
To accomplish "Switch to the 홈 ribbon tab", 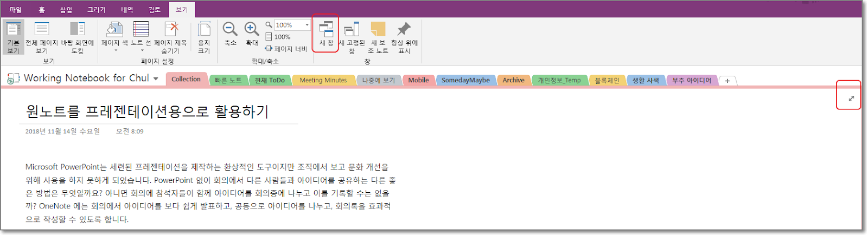I will coord(42,10).
